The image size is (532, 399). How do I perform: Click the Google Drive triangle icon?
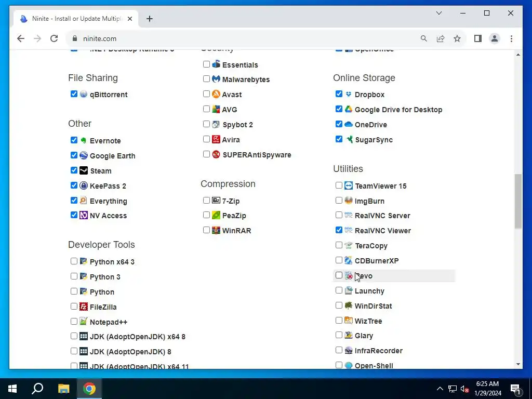point(349,109)
